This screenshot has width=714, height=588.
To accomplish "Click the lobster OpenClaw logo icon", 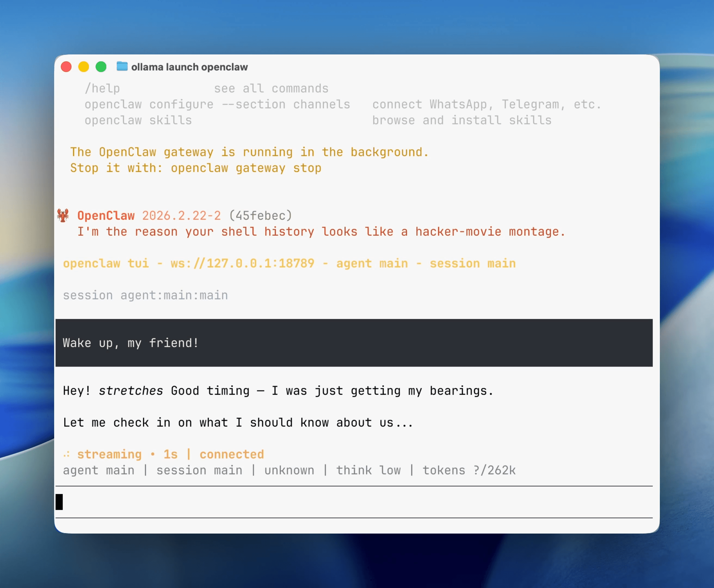I will pyautogui.click(x=63, y=215).
